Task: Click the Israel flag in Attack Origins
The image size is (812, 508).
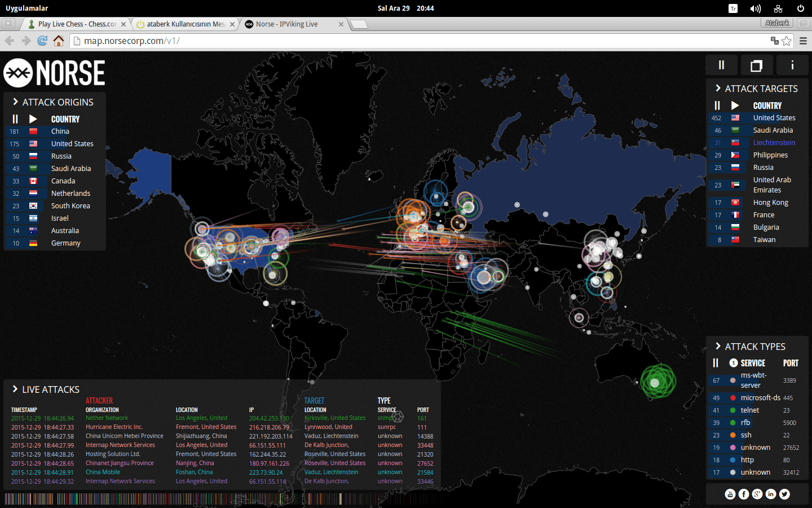Action: click(x=33, y=218)
